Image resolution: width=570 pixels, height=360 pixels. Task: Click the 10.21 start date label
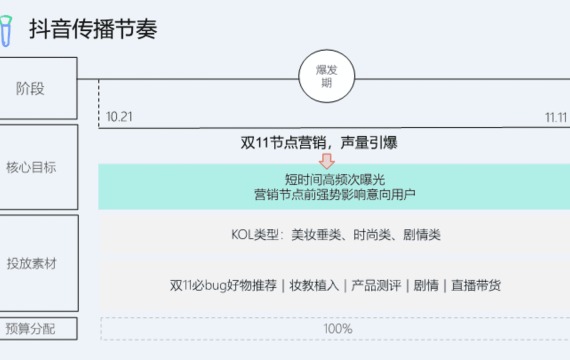[119, 117]
